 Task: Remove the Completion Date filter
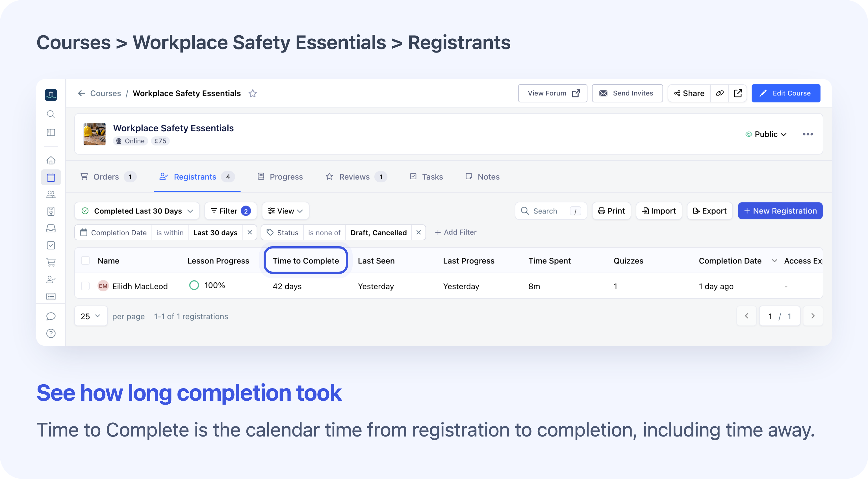[x=250, y=233]
